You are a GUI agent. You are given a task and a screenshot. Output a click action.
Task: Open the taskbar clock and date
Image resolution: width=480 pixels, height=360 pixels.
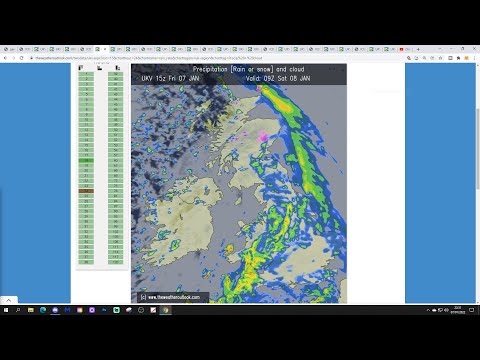pos(458,310)
